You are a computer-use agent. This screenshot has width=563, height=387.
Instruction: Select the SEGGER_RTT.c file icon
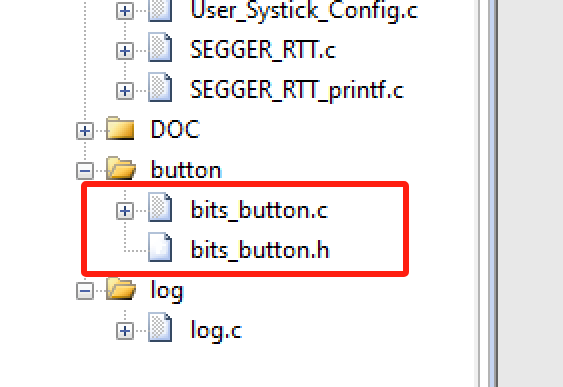(160, 47)
